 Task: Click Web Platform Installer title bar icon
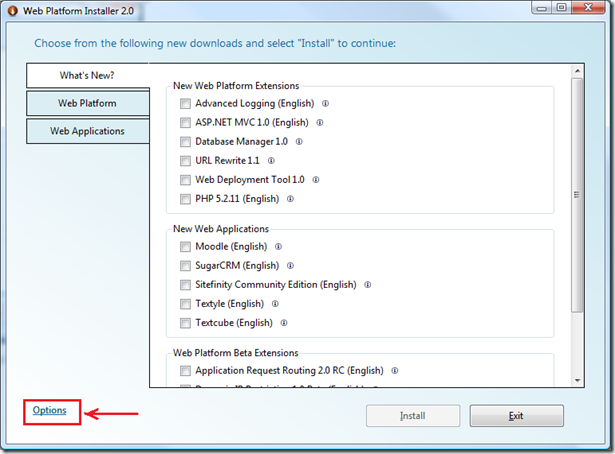13,11
